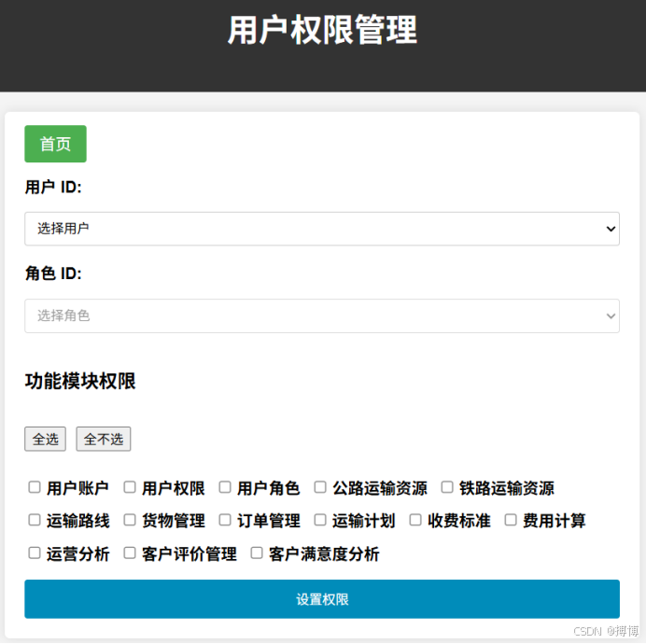Click the 用户 ID: label text
This screenshot has height=644, width=646.
(x=53, y=187)
